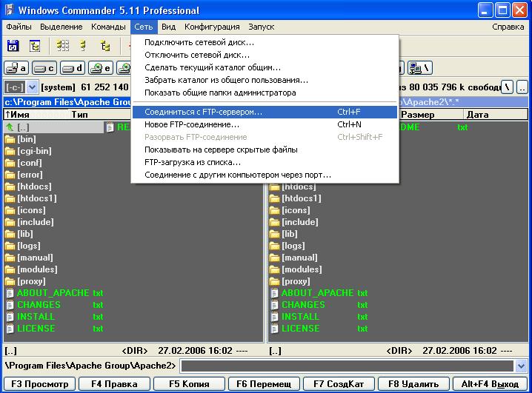
Task: Sort left panel by Имя column header
Action: click(x=36, y=115)
